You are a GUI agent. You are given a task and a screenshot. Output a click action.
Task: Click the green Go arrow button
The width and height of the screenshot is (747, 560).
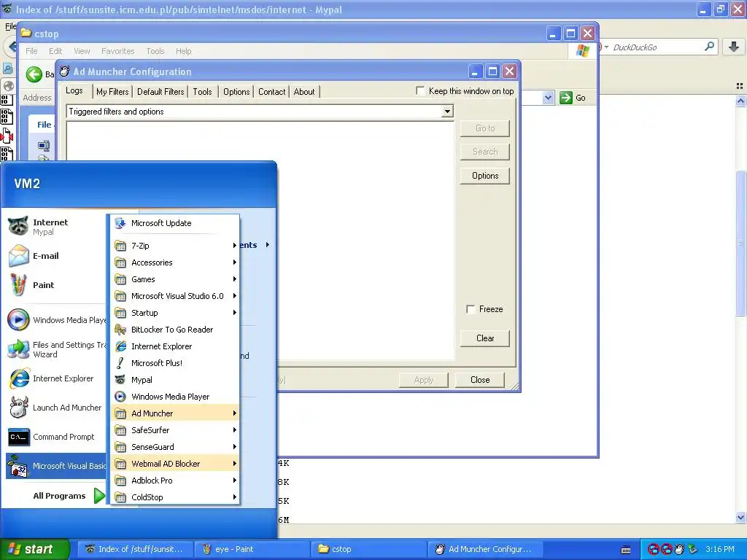click(x=565, y=98)
